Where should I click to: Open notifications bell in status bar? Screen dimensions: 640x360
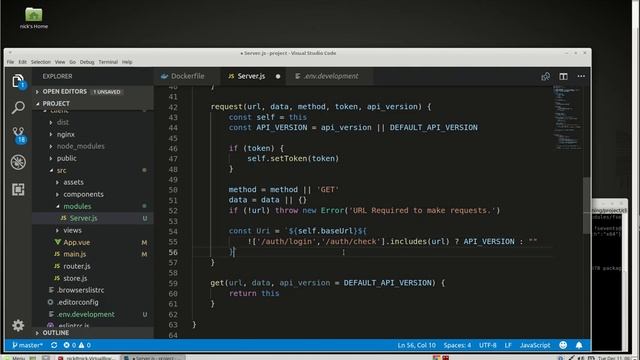[579, 345]
